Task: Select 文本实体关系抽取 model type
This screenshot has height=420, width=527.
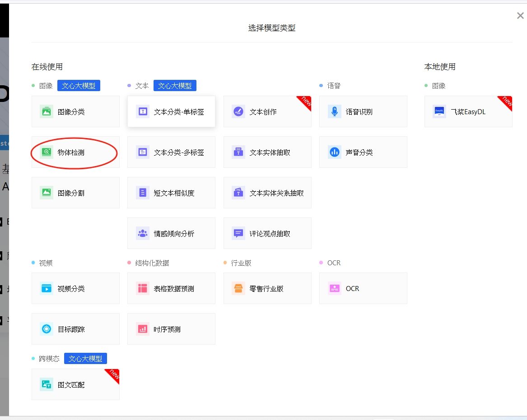Action: click(267, 193)
